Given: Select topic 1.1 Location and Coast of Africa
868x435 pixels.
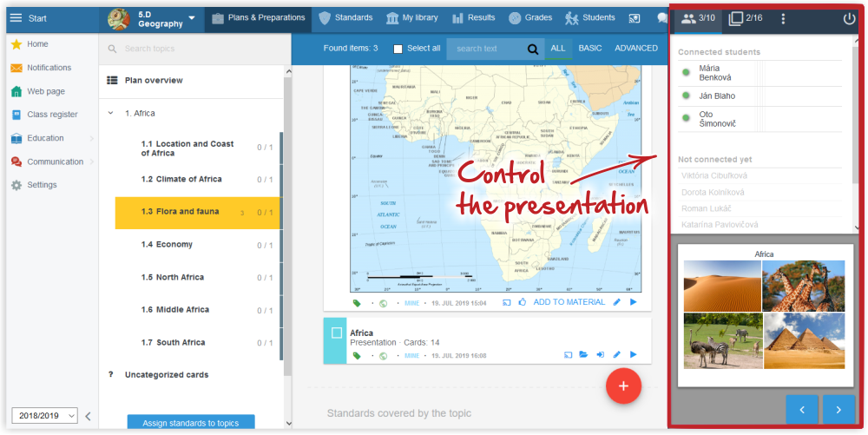Looking at the screenshot, I should point(197,148).
